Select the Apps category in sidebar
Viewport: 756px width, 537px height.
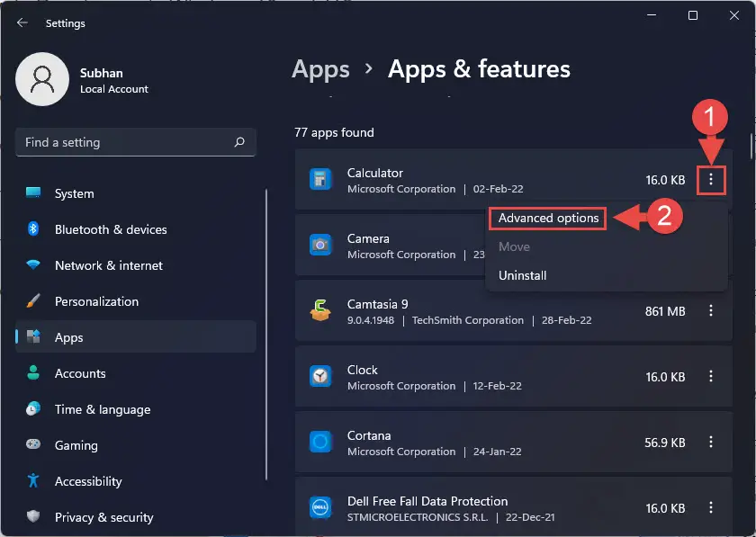point(136,337)
